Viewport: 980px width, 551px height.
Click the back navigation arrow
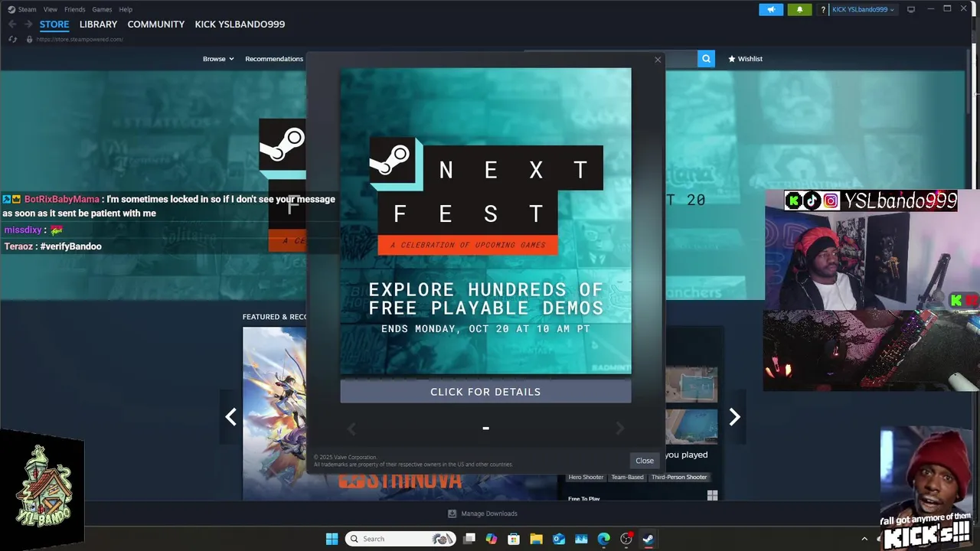tap(12, 24)
